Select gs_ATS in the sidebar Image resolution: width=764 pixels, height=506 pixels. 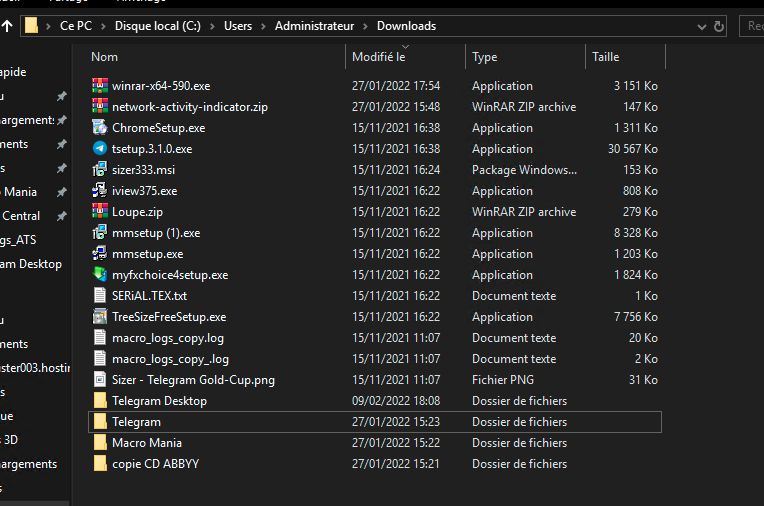tap(18, 240)
